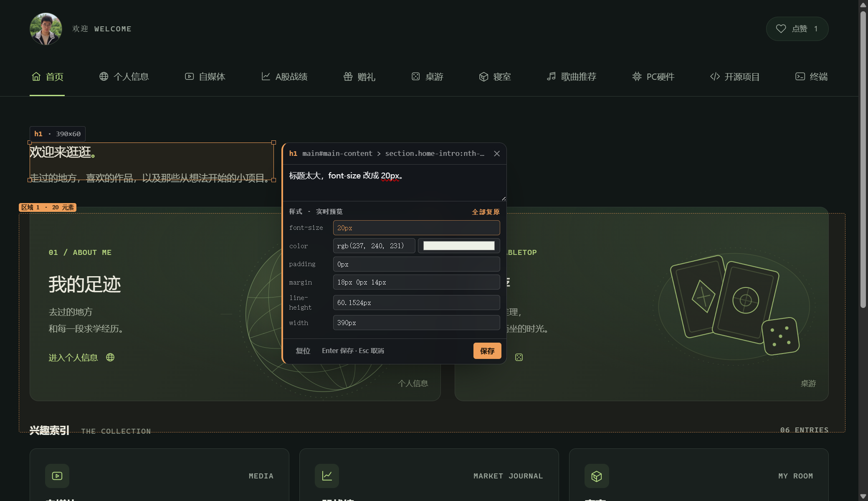Image resolution: width=868 pixels, height=501 pixels.
Task: Click the MY ROOM card cube icon
Action: click(597, 476)
